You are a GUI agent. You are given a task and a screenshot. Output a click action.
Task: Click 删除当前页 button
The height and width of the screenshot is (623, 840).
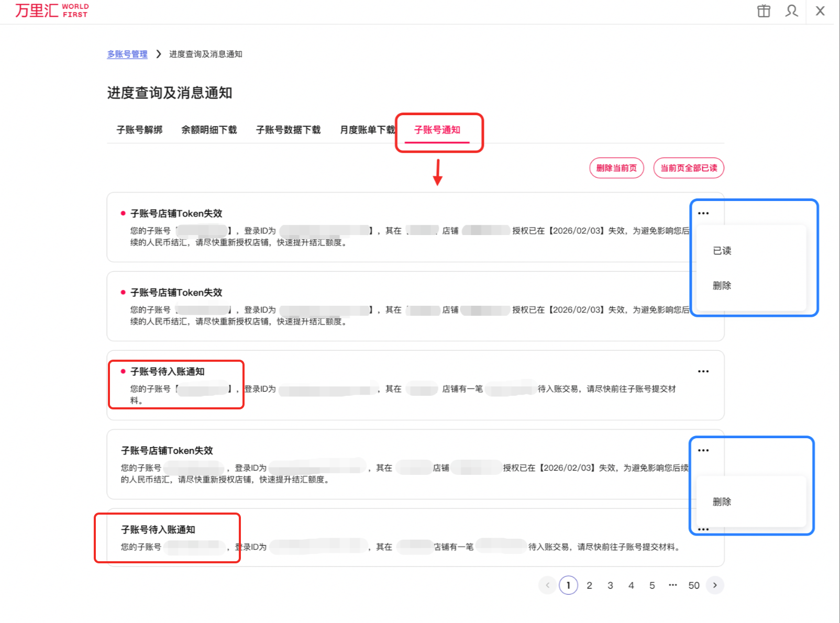tap(617, 168)
